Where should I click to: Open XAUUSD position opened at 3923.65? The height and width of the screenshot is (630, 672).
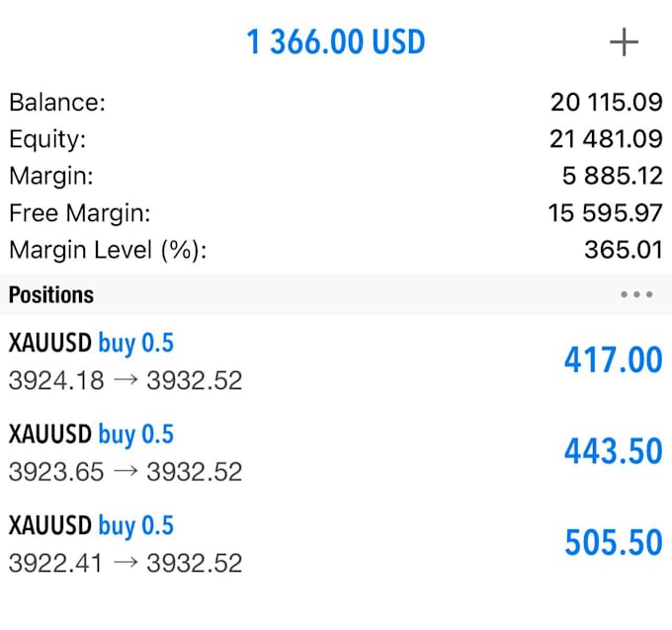click(x=336, y=452)
